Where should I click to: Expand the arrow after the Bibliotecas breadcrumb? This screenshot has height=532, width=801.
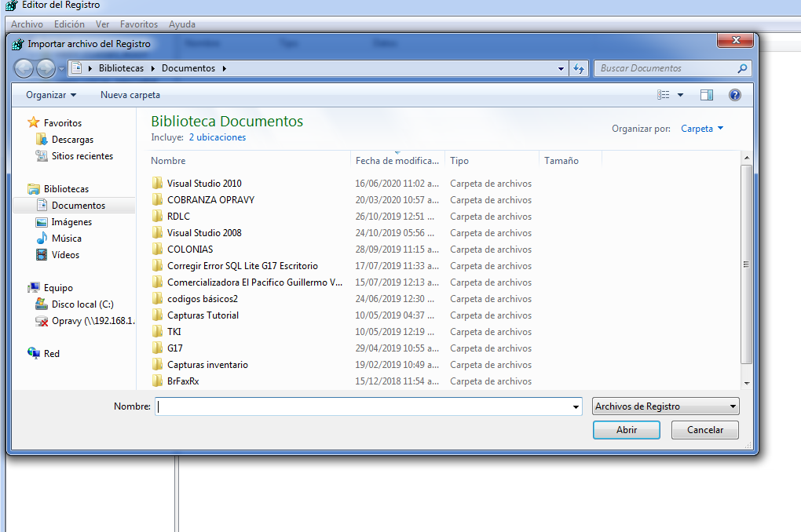pyautogui.click(x=153, y=68)
